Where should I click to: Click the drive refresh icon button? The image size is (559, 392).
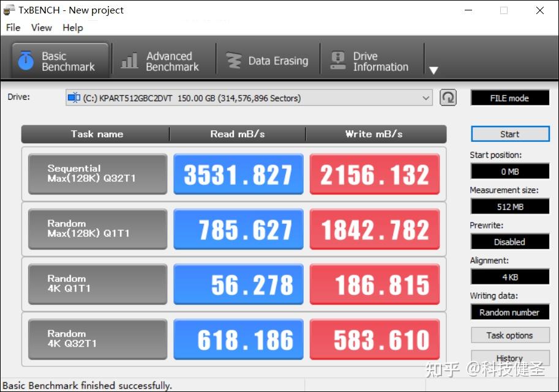[x=448, y=98]
